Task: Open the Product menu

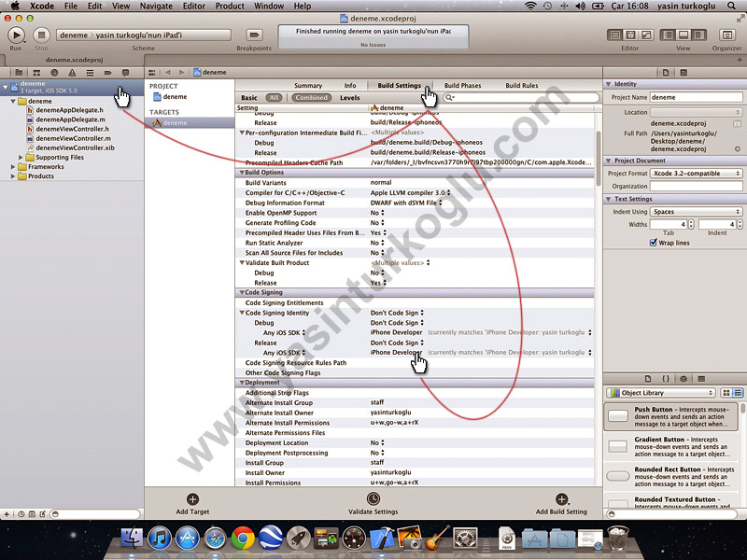Action: pyautogui.click(x=230, y=6)
